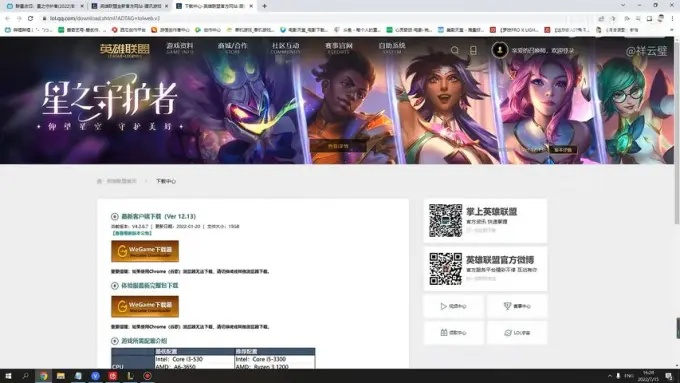Open a new browser tab with plus button
The width and height of the screenshot is (680, 383).
[264, 6]
